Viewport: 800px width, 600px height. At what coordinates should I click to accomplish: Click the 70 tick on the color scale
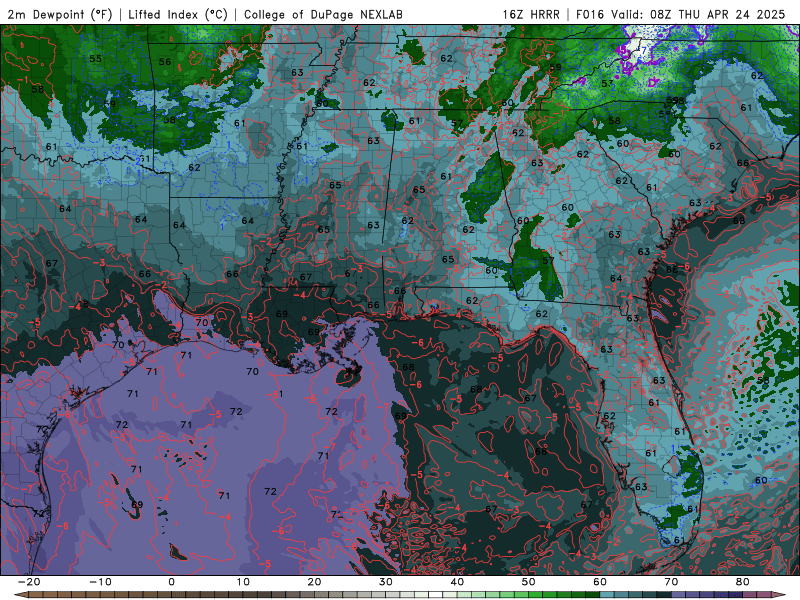(671, 582)
